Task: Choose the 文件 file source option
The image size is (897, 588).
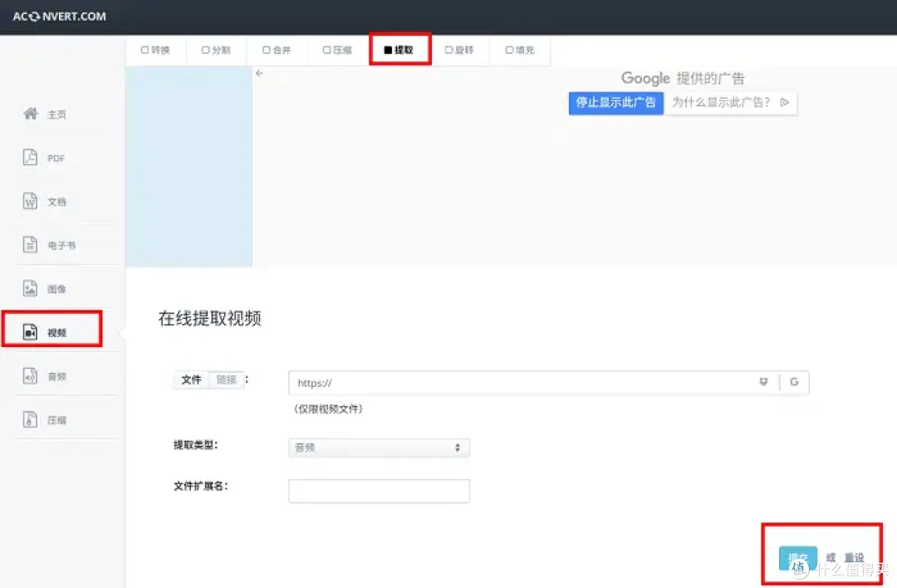Action: click(x=192, y=380)
